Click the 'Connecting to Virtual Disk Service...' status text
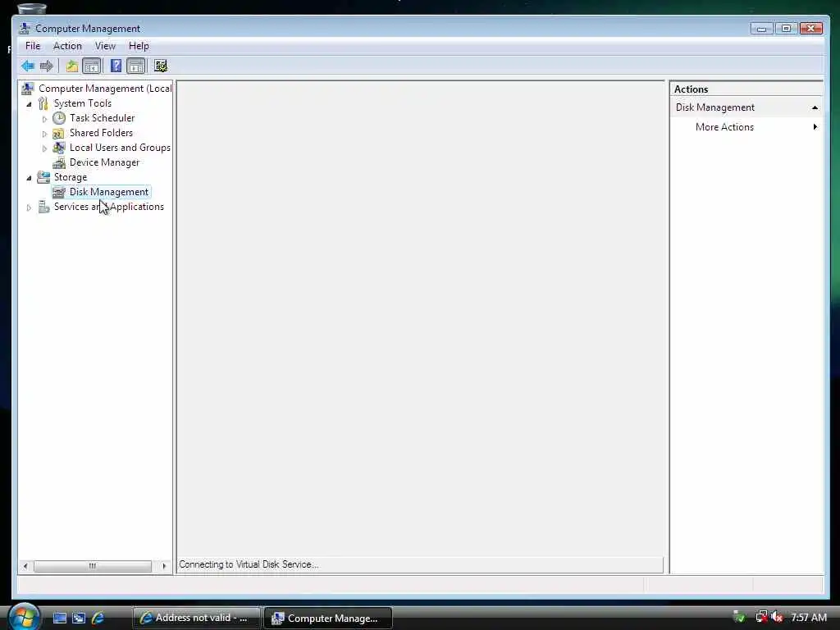 (x=249, y=564)
